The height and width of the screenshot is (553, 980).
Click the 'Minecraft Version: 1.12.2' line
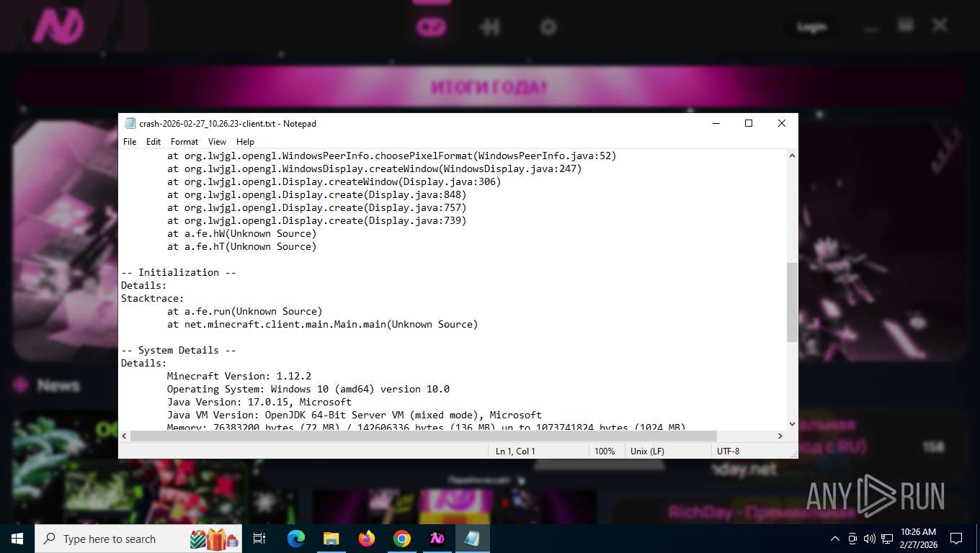tap(239, 376)
